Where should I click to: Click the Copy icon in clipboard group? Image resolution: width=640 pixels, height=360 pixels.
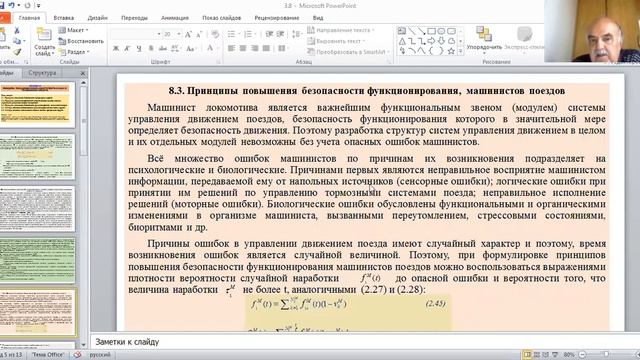click(17, 41)
